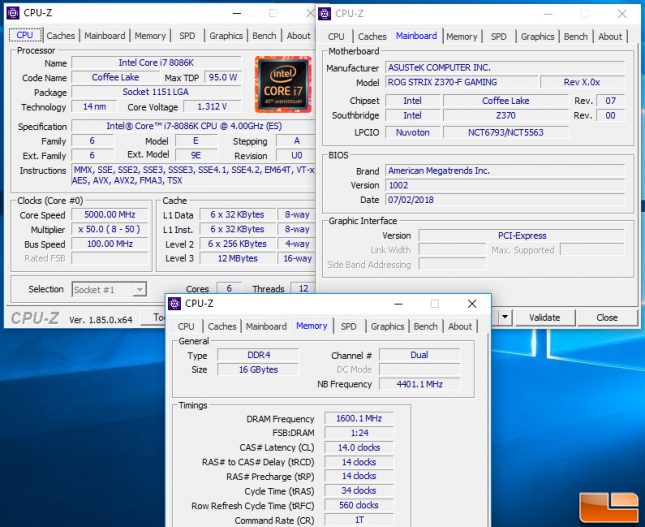Click LPCIO value NCT6793/NCT5563
Image resolution: width=645 pixels, height=527 pixels.
point(506,132)
